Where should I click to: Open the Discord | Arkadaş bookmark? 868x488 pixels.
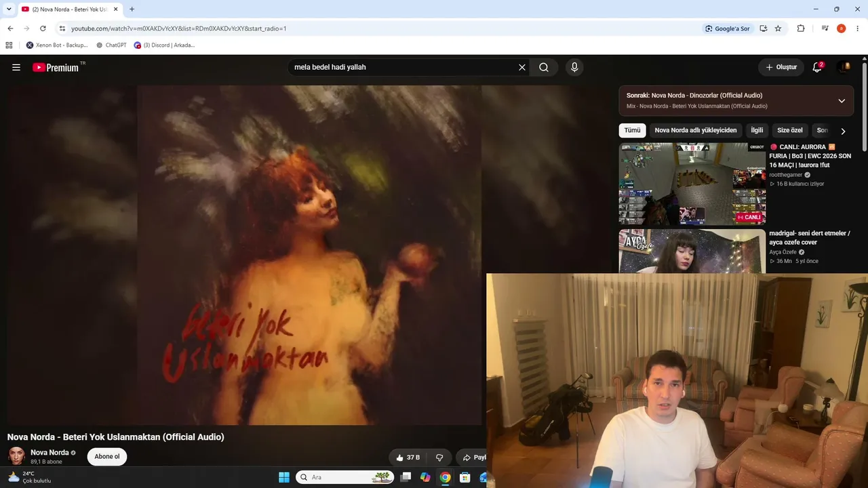click(164, 45)
